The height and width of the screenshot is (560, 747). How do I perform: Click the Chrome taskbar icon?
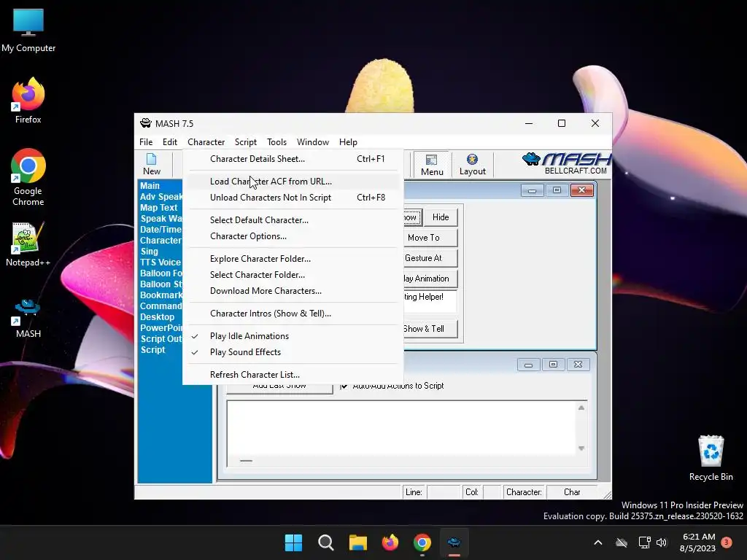(x=422, y=542)
